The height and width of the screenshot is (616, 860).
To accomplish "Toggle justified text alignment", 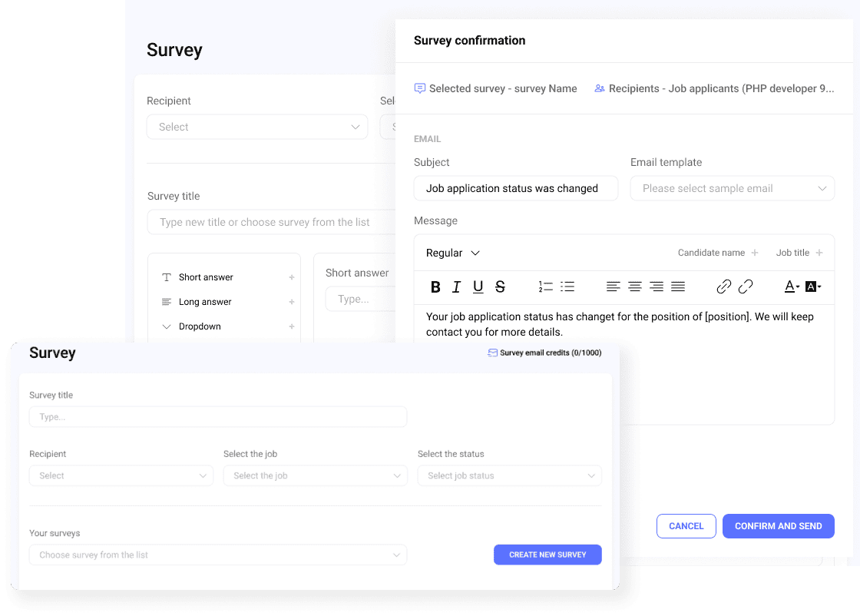I will (x=678, y=286).
